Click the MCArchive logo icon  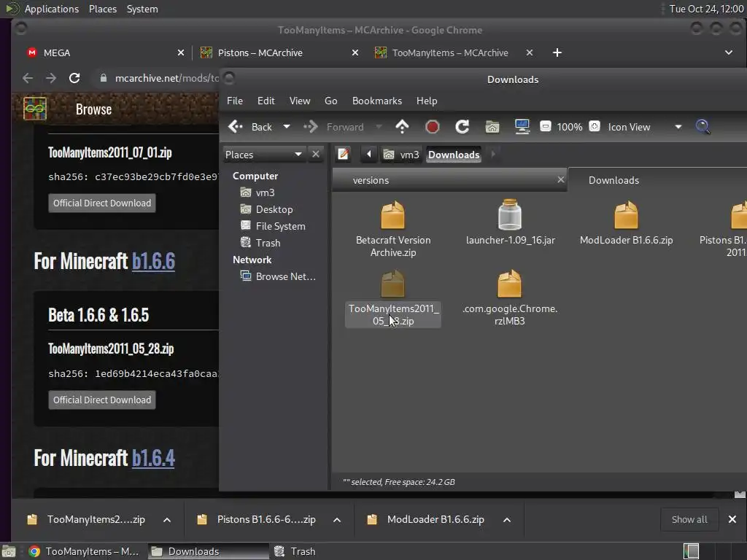35,109
